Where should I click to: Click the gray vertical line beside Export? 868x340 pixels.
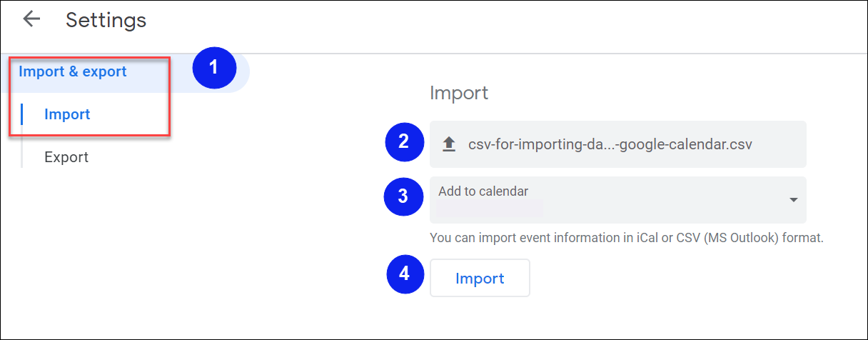tap(22, 156)
